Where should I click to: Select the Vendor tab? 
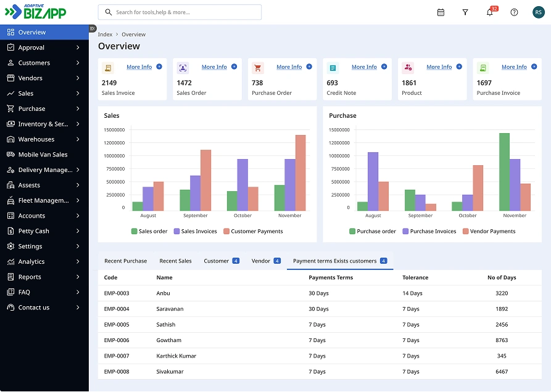[x=261, y=261]
